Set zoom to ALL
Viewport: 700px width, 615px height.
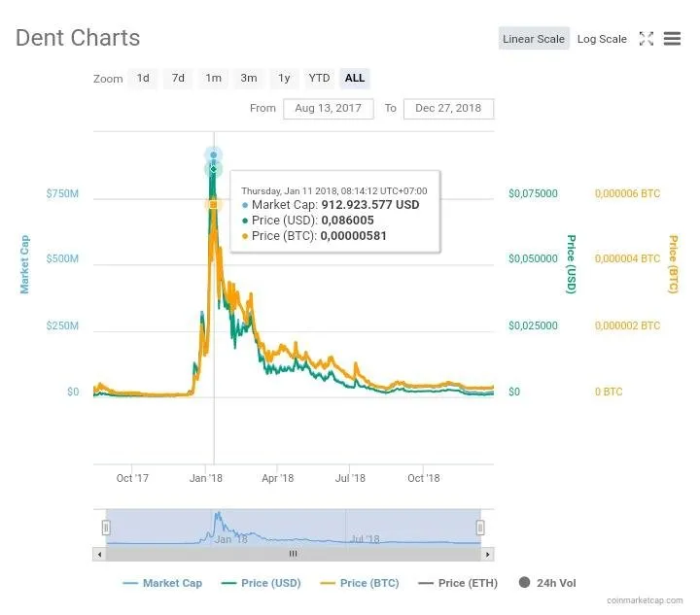pyautogui.click(x=355, y=78)
